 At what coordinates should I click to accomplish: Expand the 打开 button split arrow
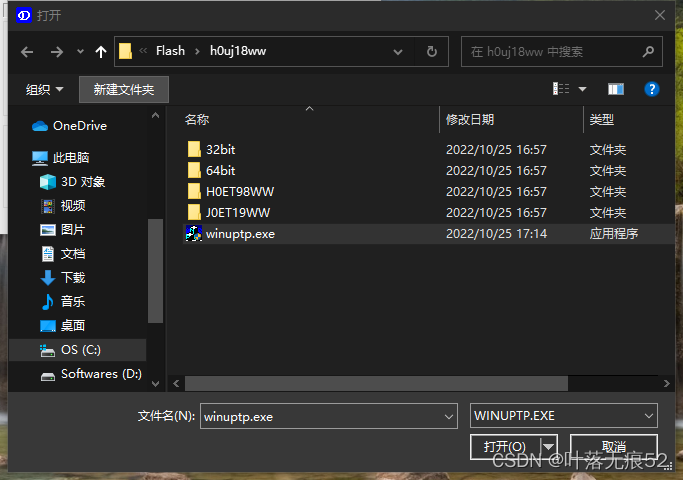(549, 446)
